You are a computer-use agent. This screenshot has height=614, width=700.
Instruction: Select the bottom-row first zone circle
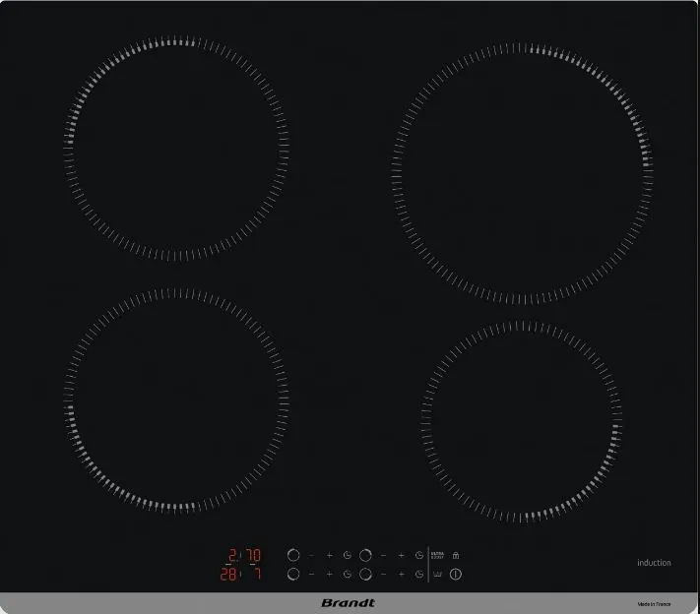pyautogui.click(x=293, y=574)
